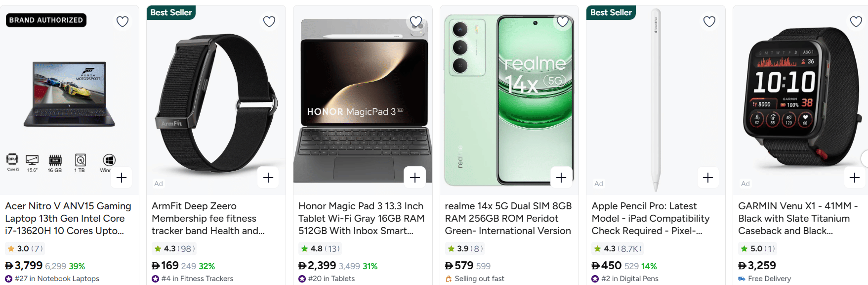Open #4 in Fitness Trackers ranking
868x285 pixels.
[197, 279]
